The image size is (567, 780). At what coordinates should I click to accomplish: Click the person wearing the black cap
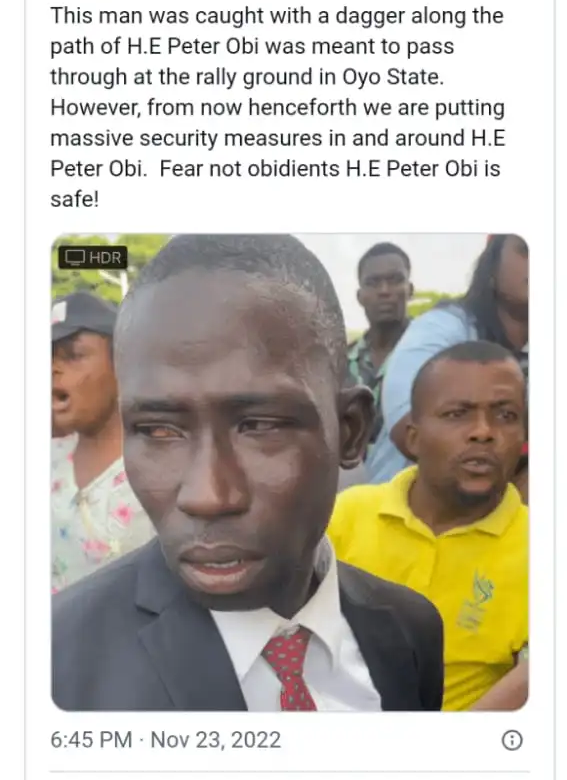pos(82,368)
